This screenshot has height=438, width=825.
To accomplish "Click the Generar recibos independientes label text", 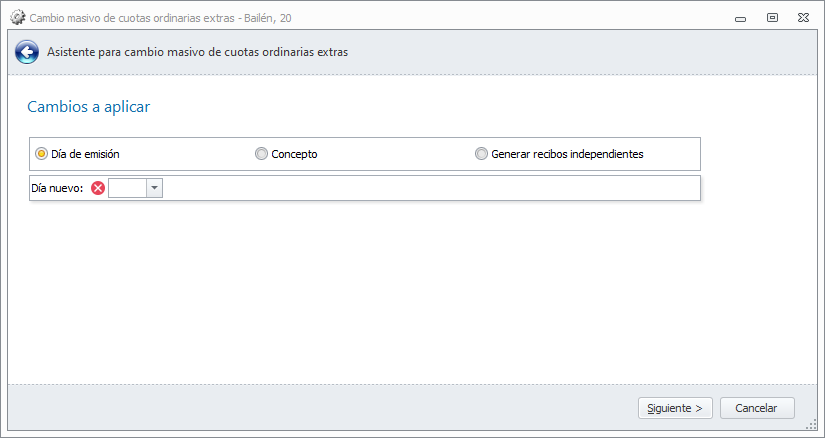I will [x=567, y=154].
